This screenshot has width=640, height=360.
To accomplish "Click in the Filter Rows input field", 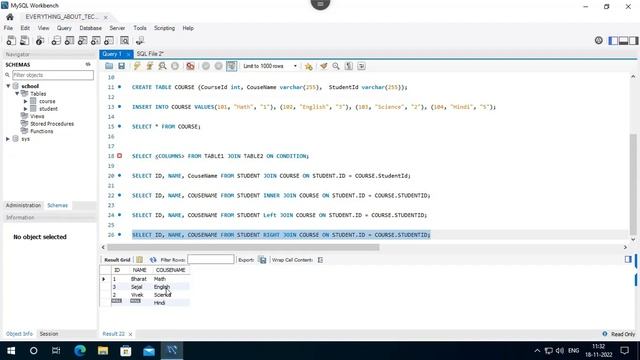I will tap(211, 260).
